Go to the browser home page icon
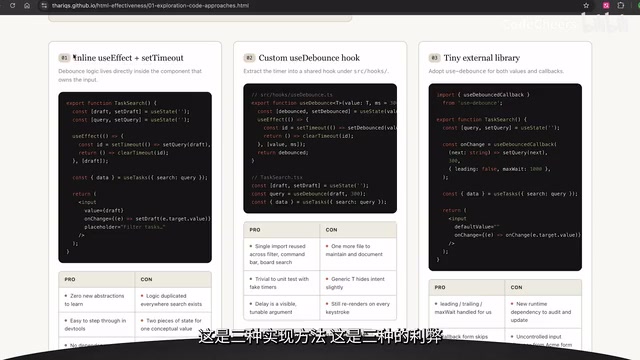 (27, 5)
